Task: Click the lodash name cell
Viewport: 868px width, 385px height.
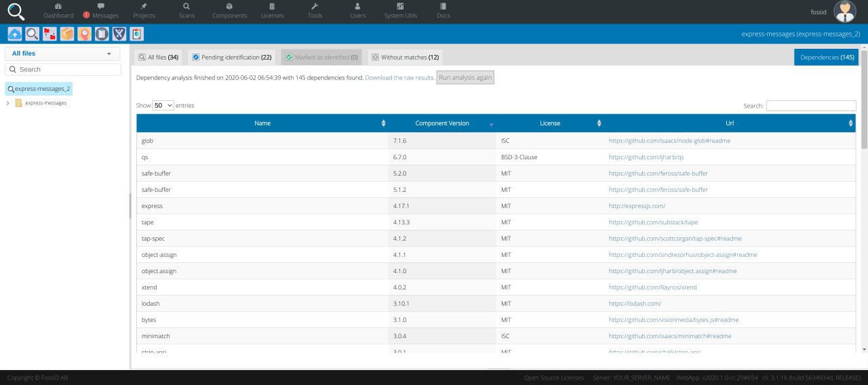Action: pyautogui.click(x=262, y=304)
